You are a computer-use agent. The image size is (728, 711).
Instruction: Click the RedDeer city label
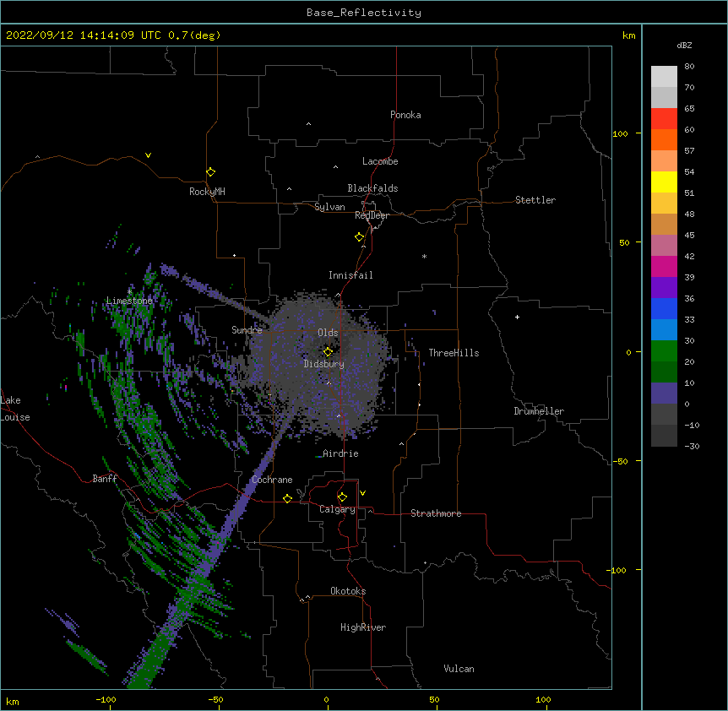click(372, 215)
